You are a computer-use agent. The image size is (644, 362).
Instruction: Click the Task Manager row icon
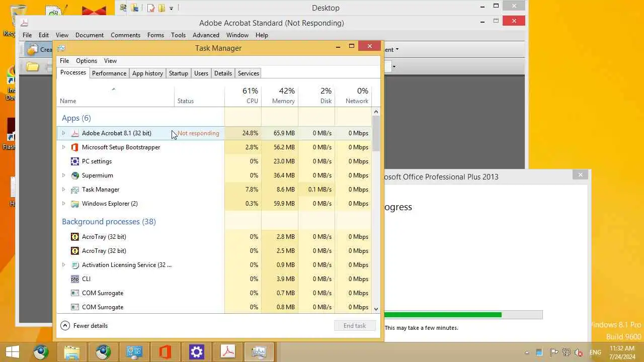click(75, 190)
